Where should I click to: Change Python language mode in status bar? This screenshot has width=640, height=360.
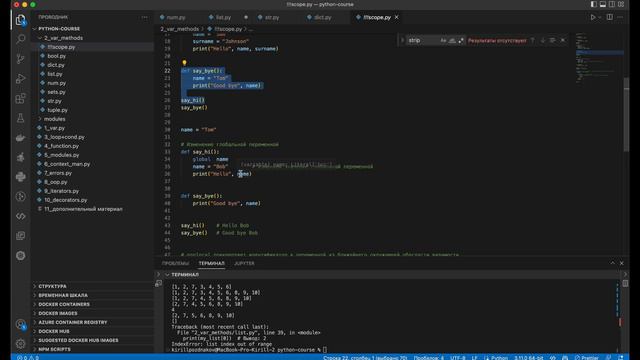(499, 358)
